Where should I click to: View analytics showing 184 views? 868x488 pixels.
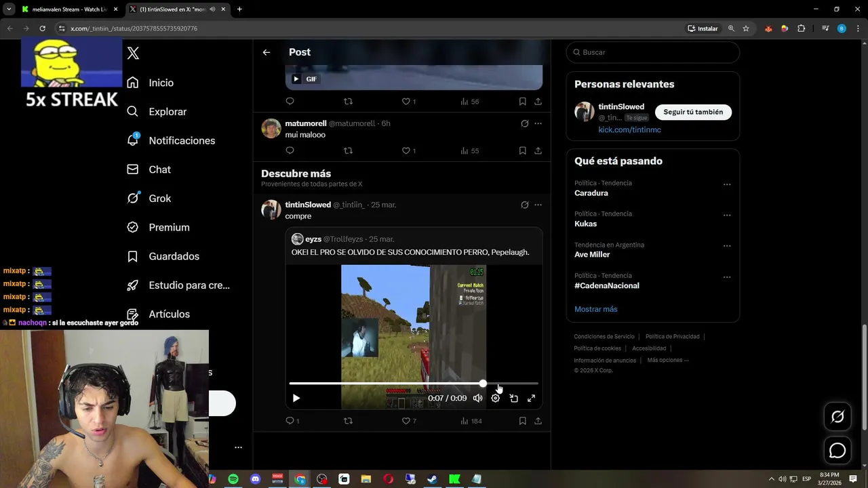click(471, 421)
